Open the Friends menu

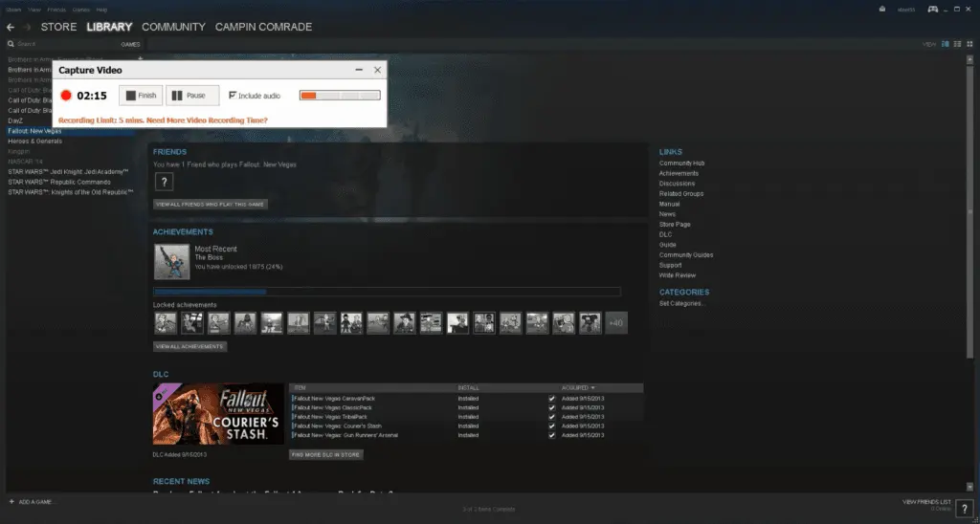[56, 10]
